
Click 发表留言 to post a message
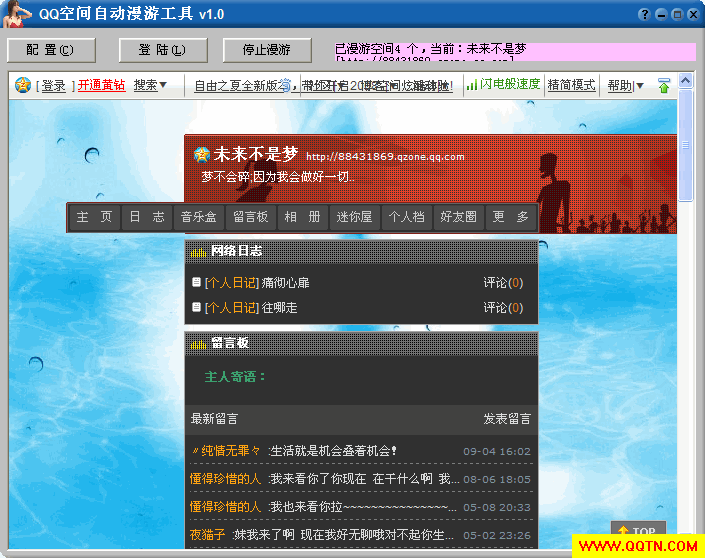tap(507, 419)
